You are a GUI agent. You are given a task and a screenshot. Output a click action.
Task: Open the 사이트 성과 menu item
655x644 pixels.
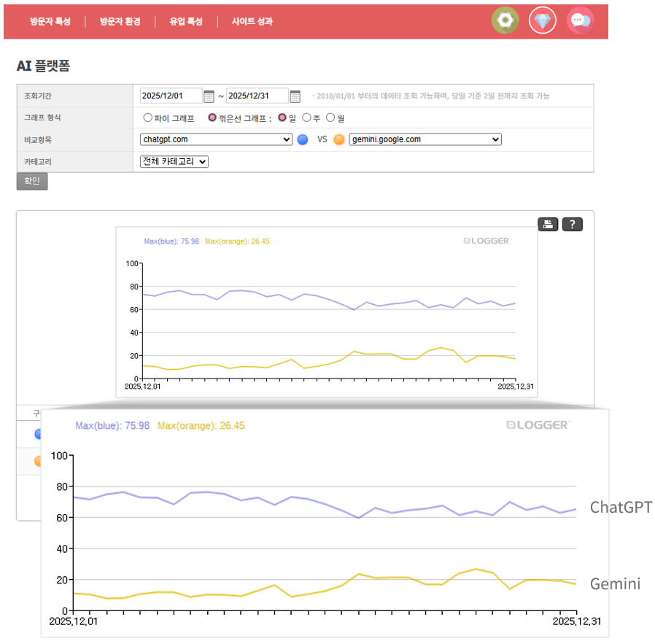coord(252,20)
